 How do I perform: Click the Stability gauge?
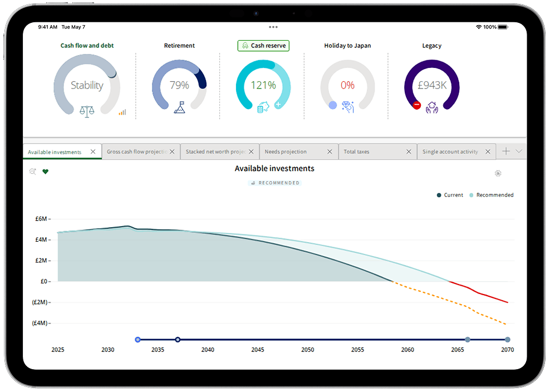point(87,85)
